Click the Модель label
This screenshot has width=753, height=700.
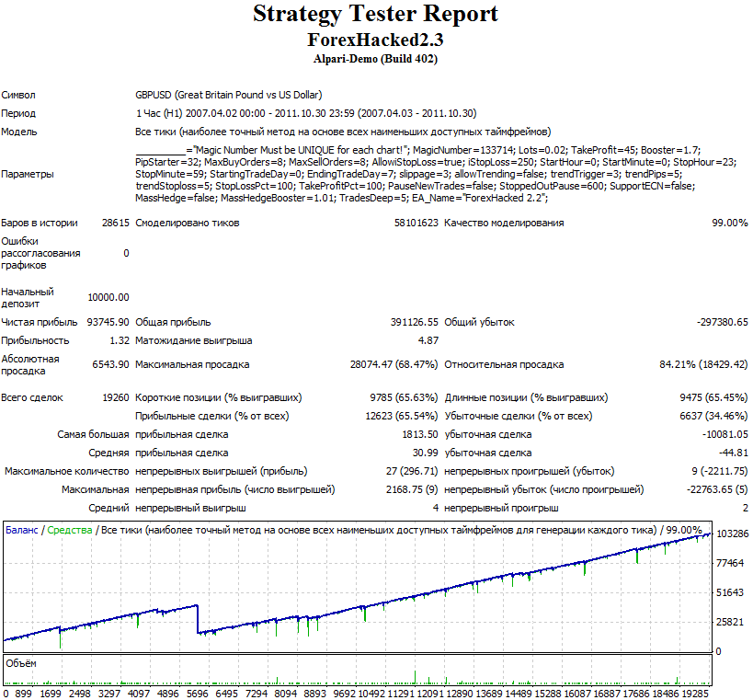[x=19, y=132]
